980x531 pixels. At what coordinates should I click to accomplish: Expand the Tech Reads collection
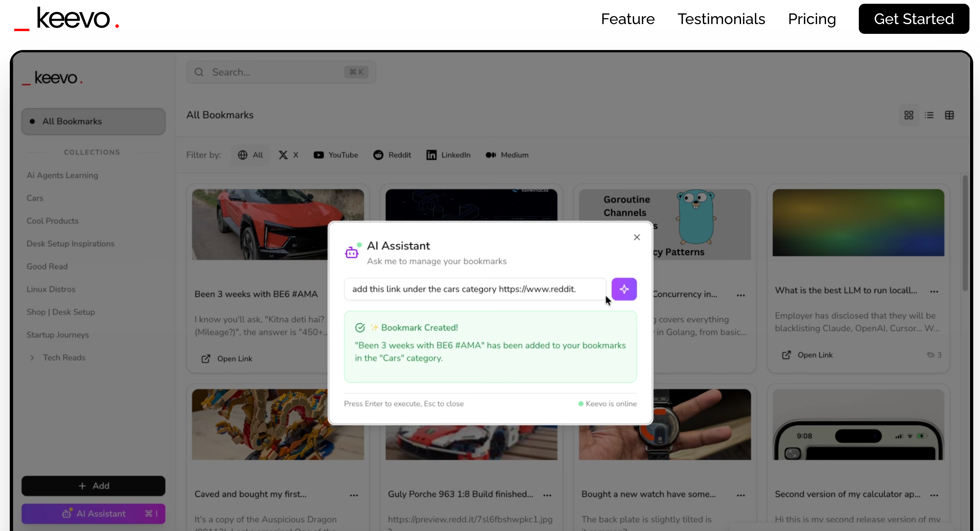click(x=32, y=358)
